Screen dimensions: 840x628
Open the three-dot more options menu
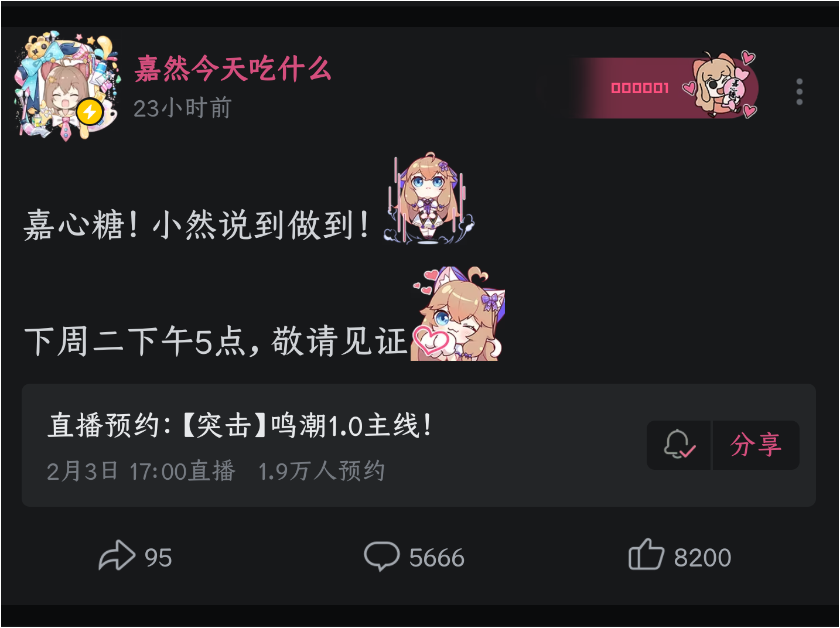(799, 91)
